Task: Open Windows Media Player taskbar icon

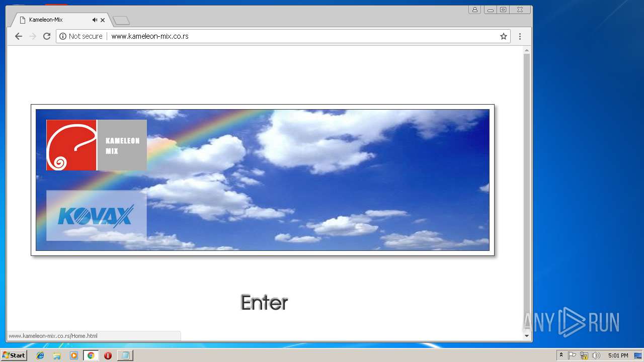Action: (74, 355)
